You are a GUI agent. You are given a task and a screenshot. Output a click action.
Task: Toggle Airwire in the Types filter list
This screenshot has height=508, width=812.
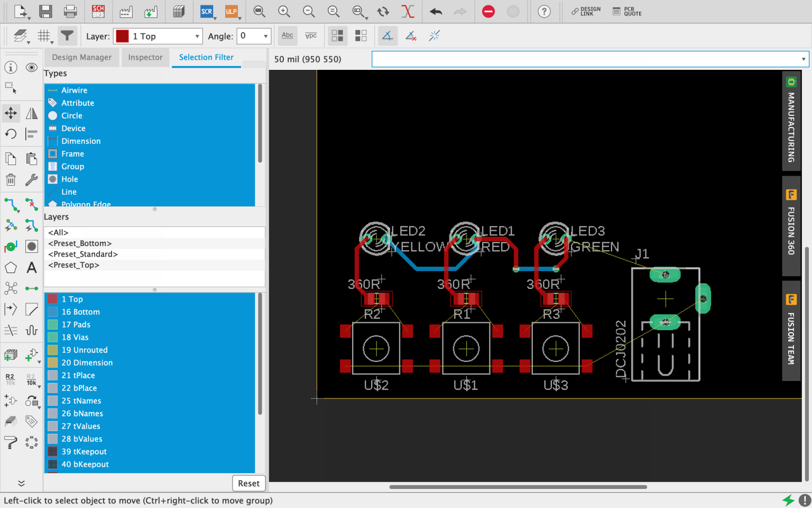(74, 90)
